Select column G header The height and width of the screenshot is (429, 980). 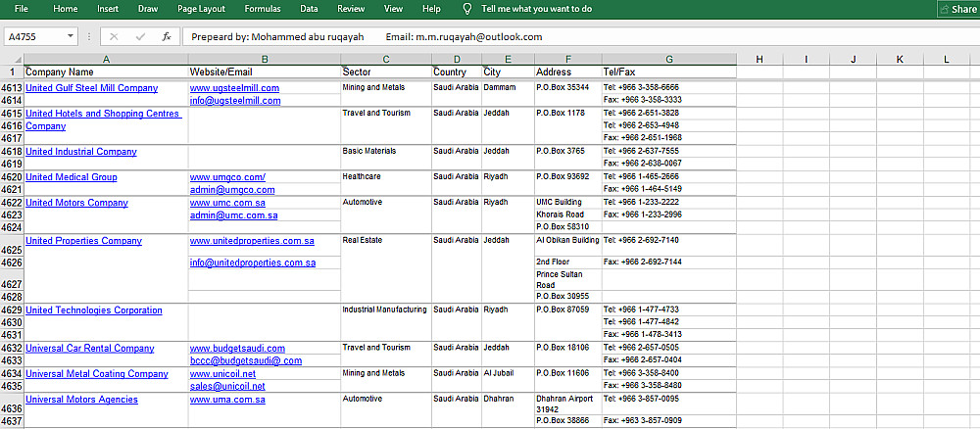tap(668, 60)
